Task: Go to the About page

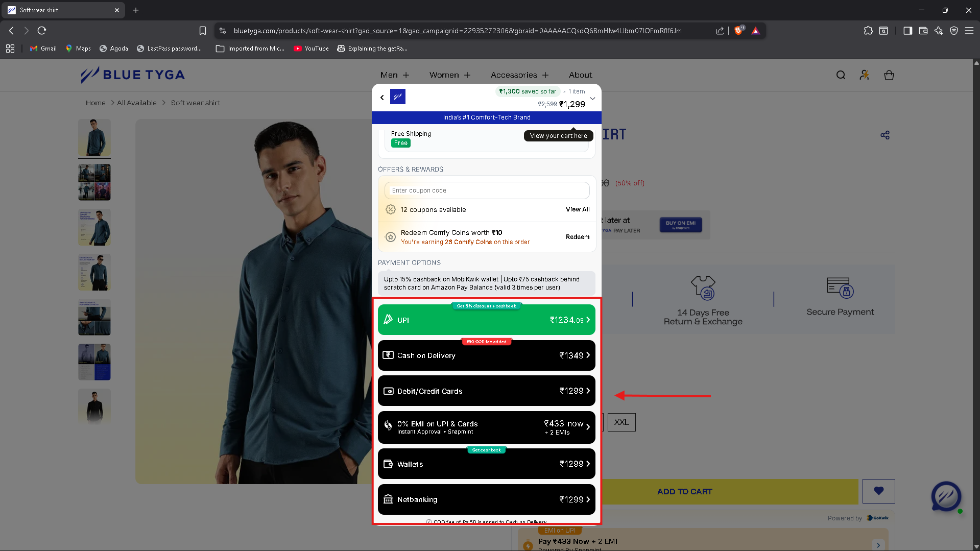Action: 581,75
